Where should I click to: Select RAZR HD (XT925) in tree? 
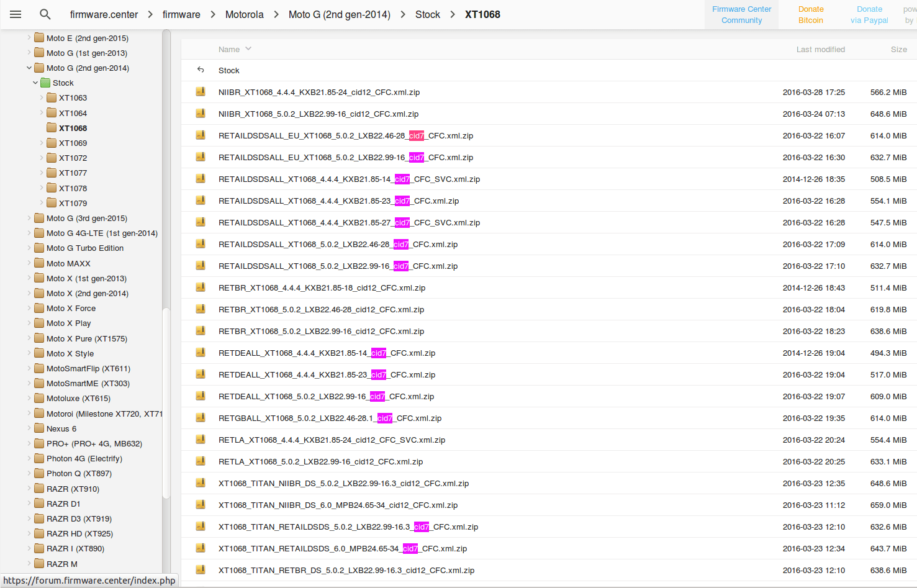pyautogui.click(x=79, y=533)
